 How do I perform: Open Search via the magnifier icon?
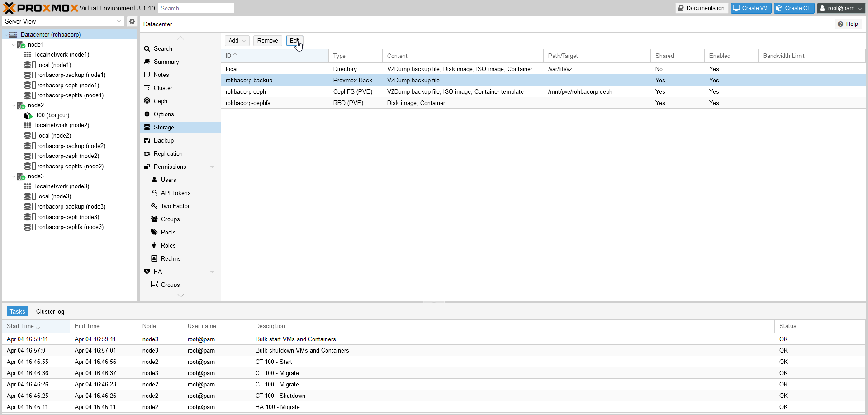point(147,49)
